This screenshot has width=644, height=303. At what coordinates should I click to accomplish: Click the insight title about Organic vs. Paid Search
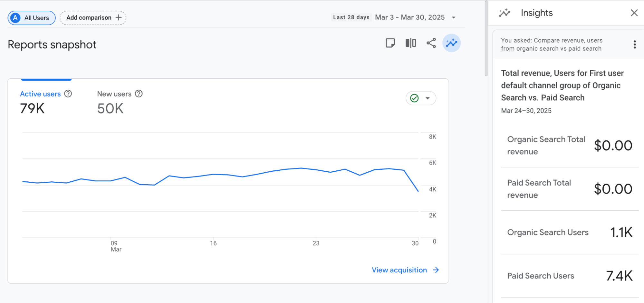562,86
